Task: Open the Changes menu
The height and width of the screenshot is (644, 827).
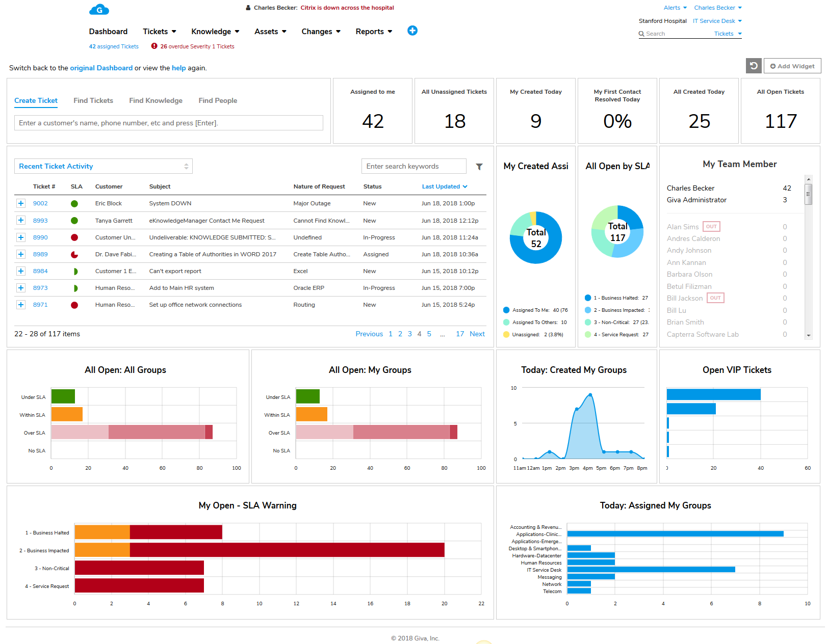Action: click(321, 32)
